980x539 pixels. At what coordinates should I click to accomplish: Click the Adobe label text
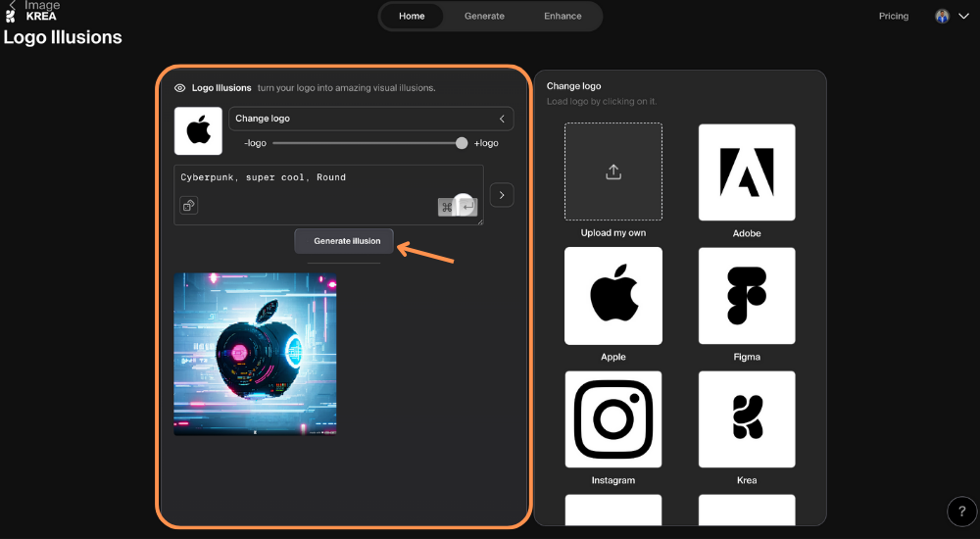pos(747,233)
